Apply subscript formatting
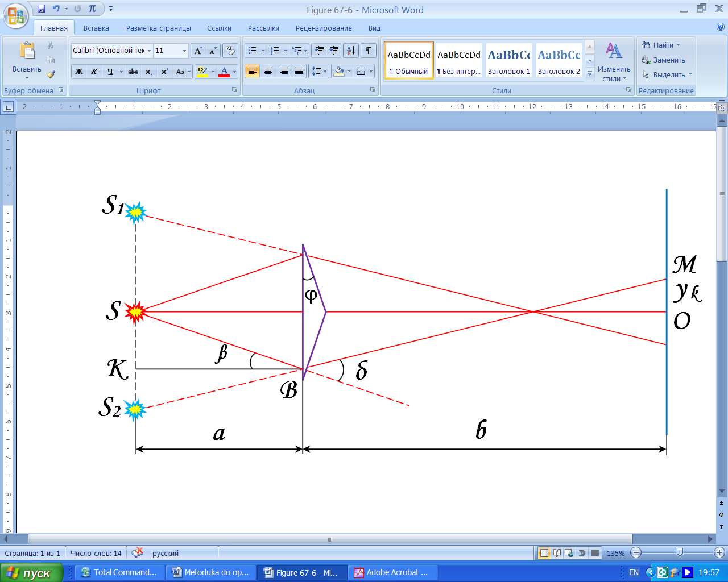Screen dimensions: 728x582 [x=148, y=72]
